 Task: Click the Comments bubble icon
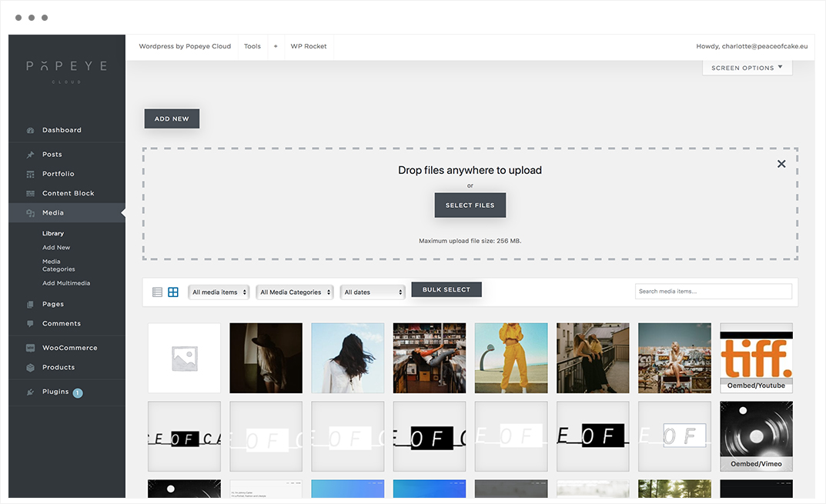coord(31,323)
